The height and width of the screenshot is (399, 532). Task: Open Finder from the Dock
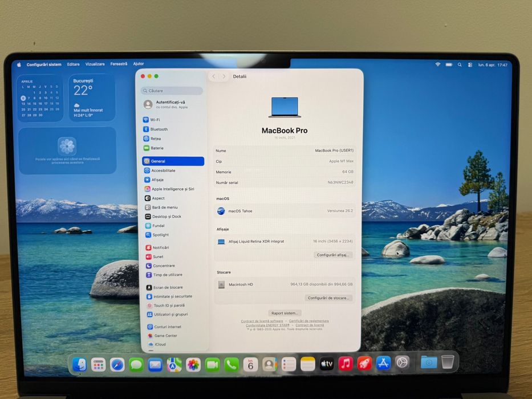tap(79, 365)
